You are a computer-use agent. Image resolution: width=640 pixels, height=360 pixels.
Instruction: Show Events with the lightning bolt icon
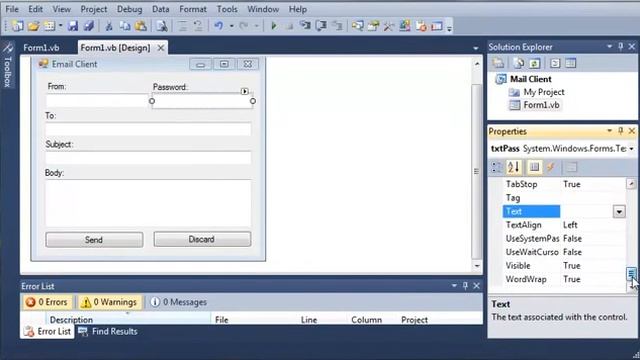[551, 167]
